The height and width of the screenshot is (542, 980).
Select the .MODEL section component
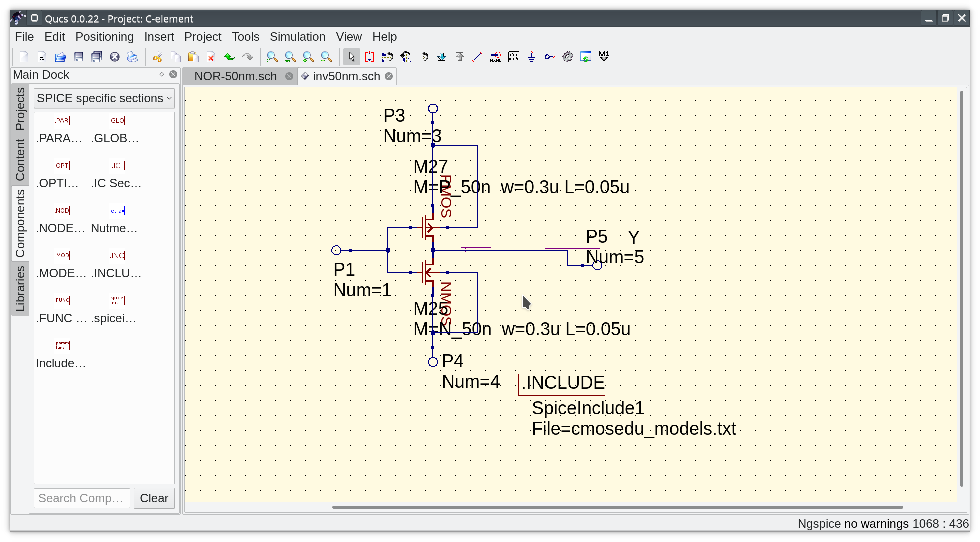click(61, 255)
